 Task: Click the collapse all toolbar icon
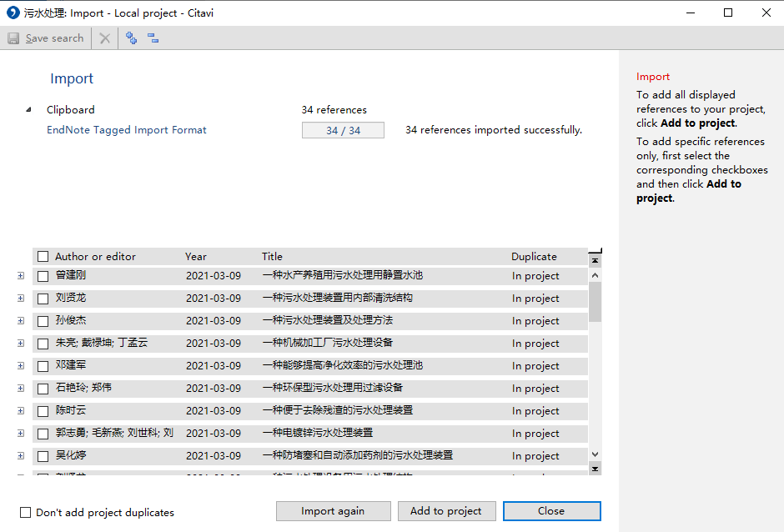(x=153, y=38)
